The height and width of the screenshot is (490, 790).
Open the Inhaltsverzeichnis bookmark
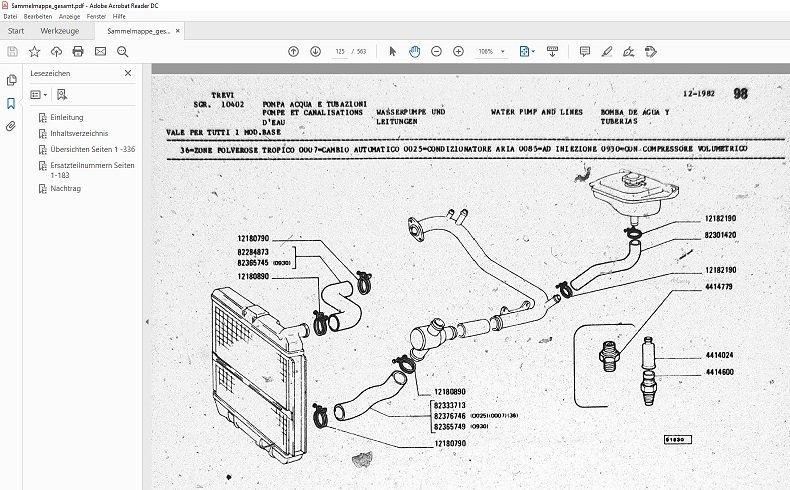point(79,132)
